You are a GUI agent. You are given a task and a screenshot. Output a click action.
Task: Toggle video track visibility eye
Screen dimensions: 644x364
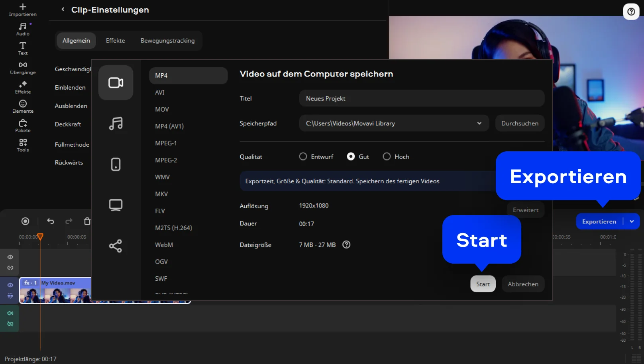[10, 285]
